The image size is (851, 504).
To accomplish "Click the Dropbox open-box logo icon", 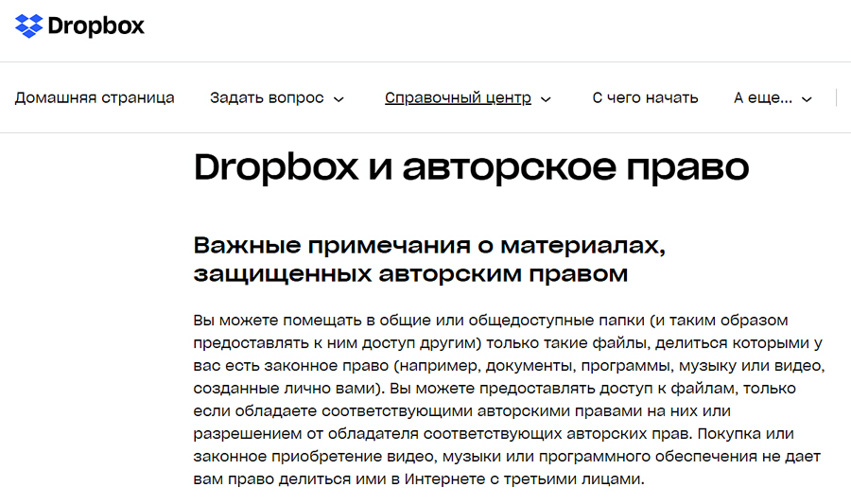I will coord(29,26).
